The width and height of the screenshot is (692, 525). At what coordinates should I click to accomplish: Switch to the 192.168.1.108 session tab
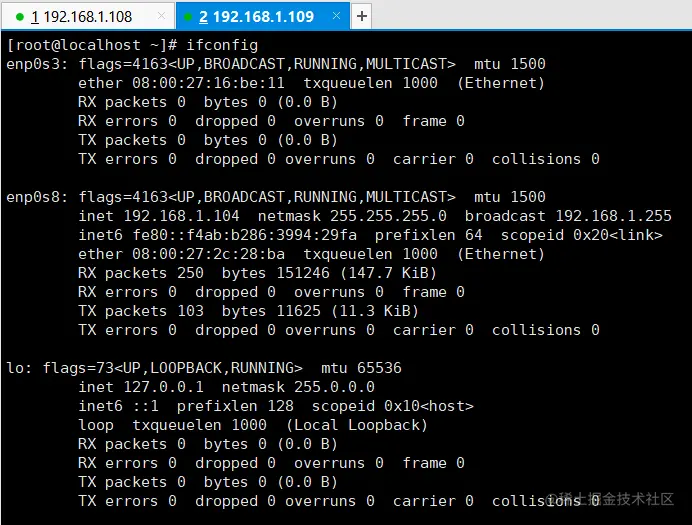[x=87, y=17]
